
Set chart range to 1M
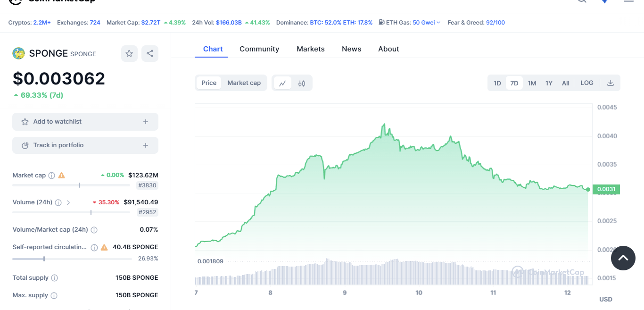pos(532,83)
